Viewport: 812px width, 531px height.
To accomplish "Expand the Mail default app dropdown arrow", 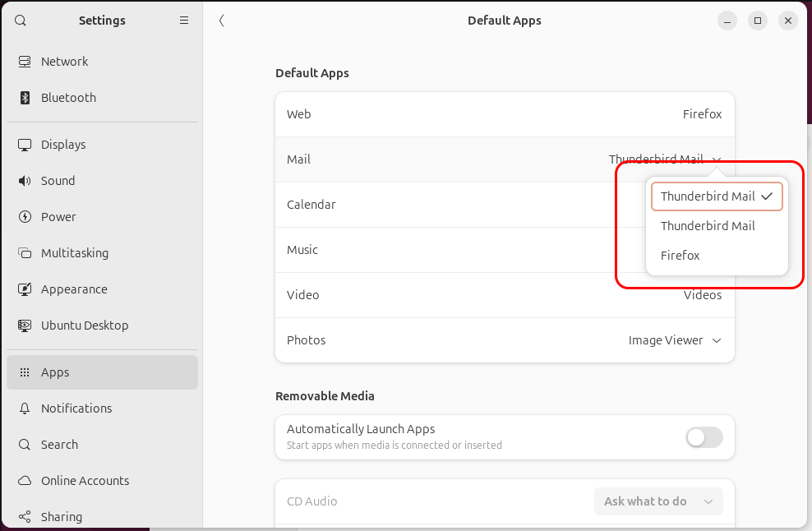I will (717, 159).
